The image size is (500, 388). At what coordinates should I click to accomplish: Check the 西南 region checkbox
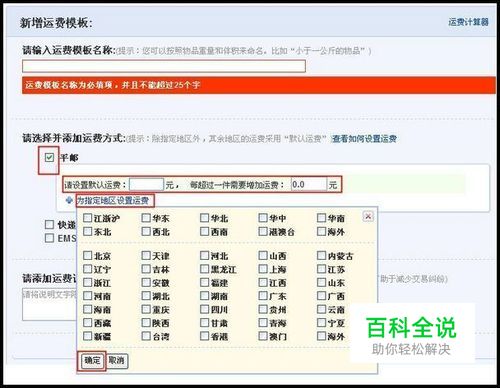click(204, 231)
